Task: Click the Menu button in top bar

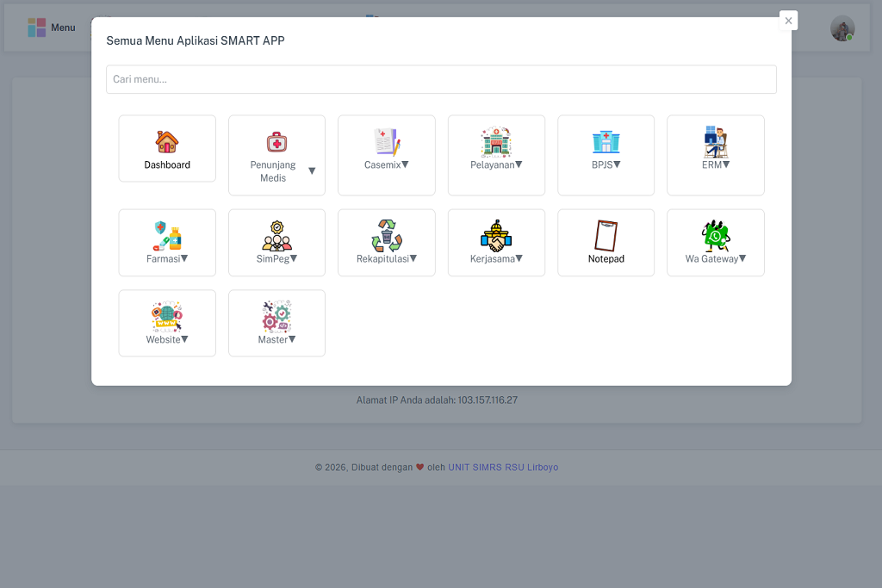Action: 52,28
